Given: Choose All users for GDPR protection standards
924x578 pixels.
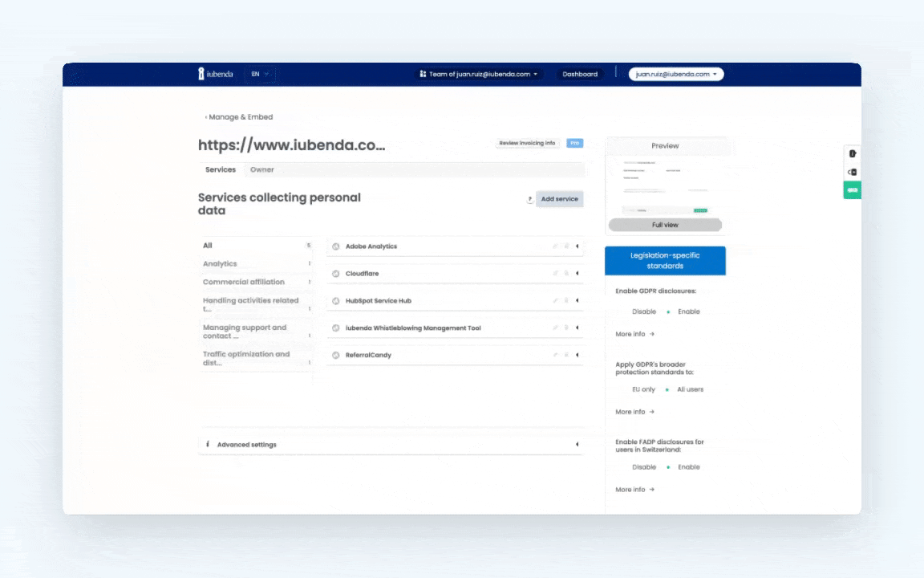Looking at the screenshot, I should pyautogui.click(x=690, y=389).
